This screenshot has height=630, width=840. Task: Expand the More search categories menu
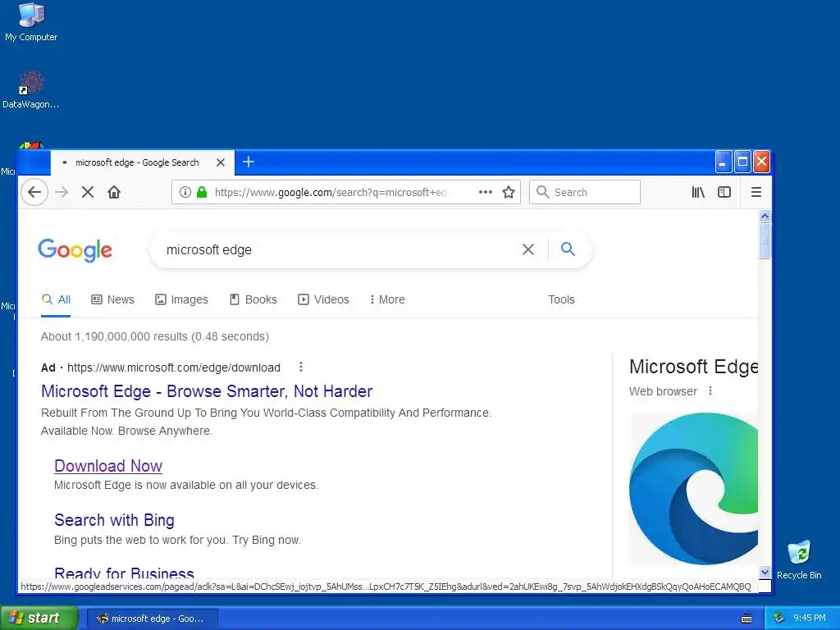pyautogui.click(x=387, y=299)
